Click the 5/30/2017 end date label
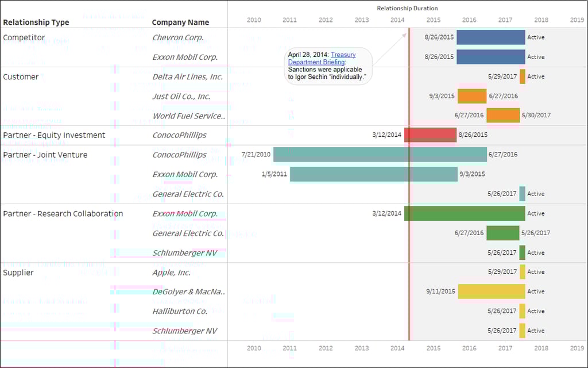 click(x=536, y=115)
